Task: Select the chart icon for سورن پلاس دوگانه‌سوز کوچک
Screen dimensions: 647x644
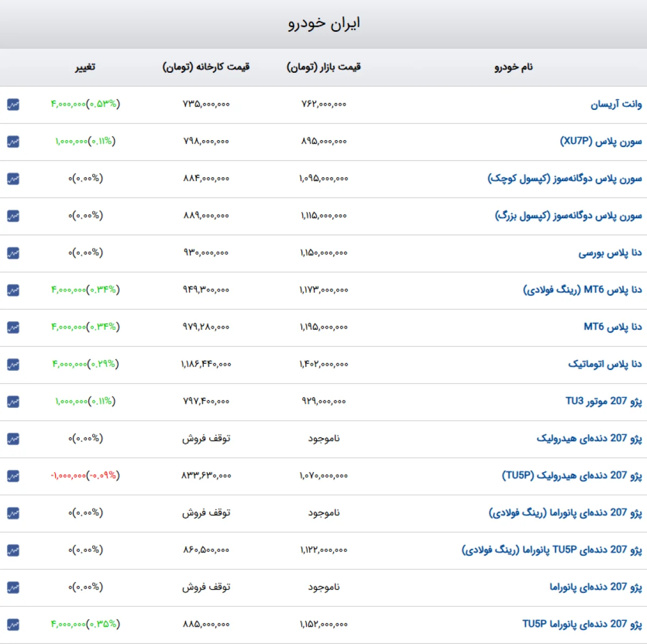Action: (x=13, y=179)
